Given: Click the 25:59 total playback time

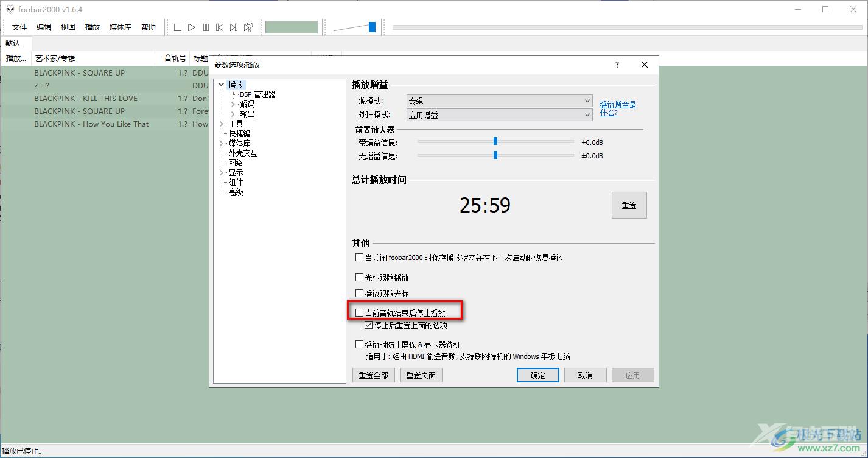Looking at the screenshot, I should point(485,205).
